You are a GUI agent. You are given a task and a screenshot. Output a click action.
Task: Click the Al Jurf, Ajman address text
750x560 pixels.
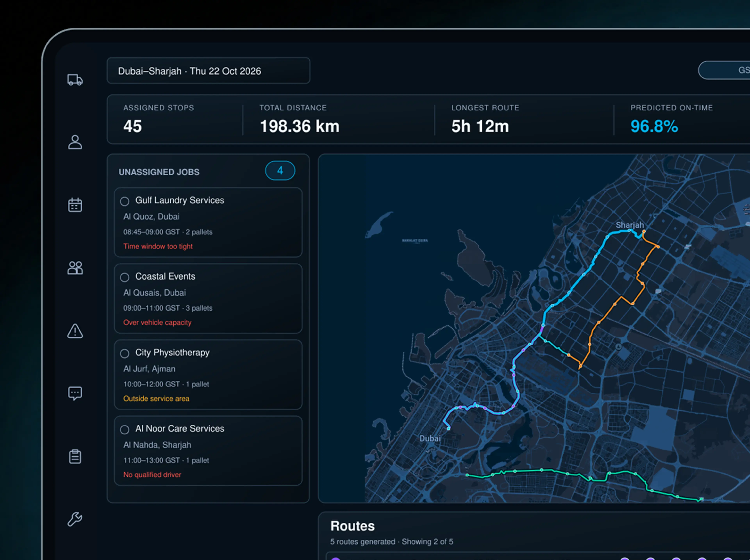click(149, 369)
